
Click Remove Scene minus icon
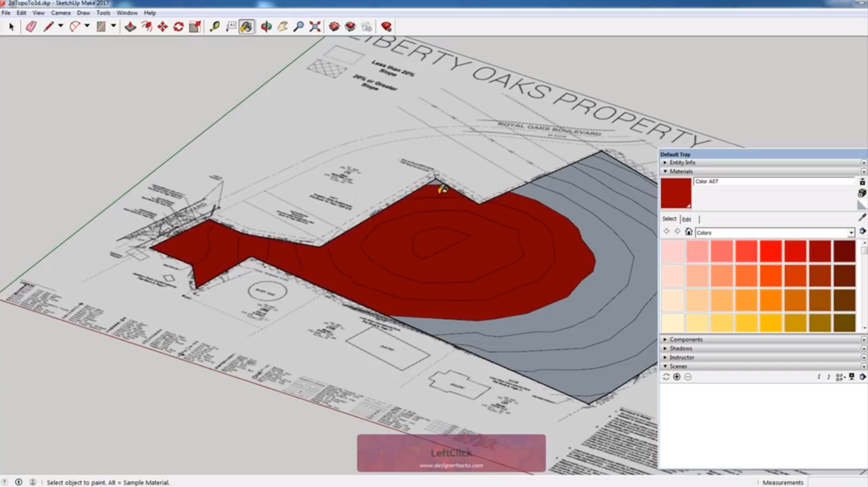click(x=688, y=377)
